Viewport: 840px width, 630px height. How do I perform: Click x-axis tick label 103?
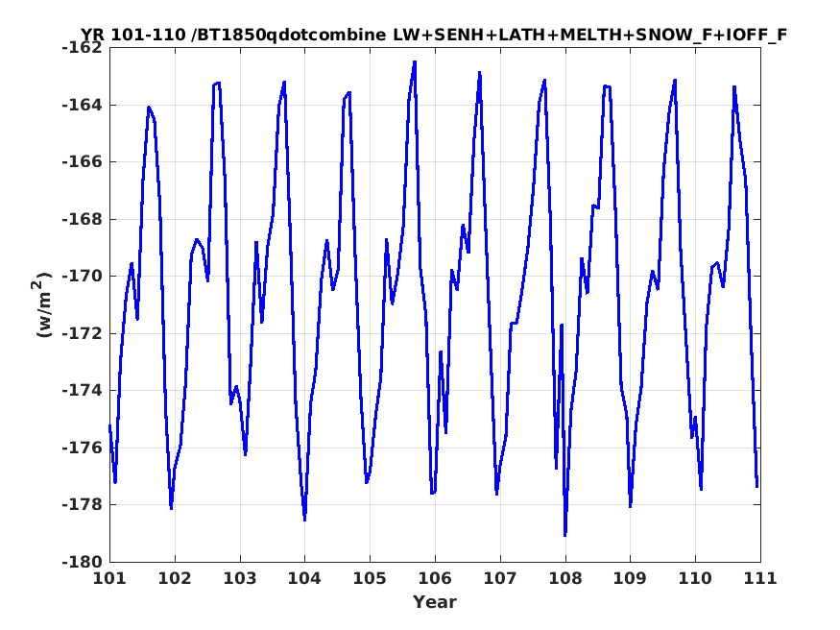(x=240, y=578)
